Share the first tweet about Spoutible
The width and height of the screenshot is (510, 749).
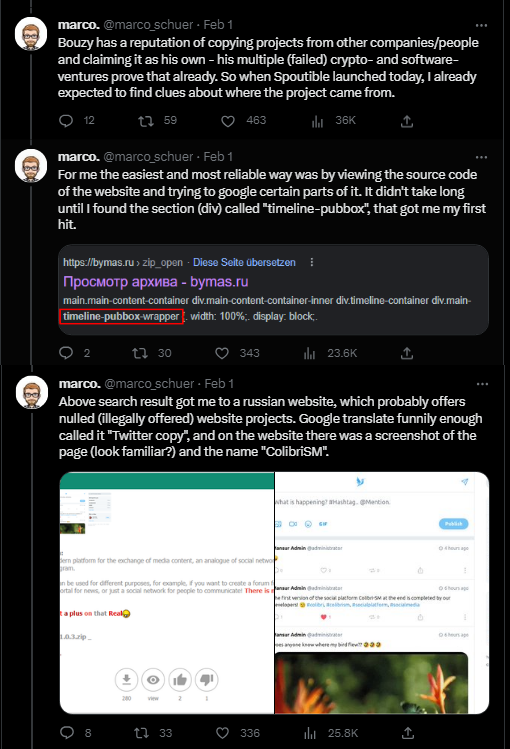coord(406,121)
